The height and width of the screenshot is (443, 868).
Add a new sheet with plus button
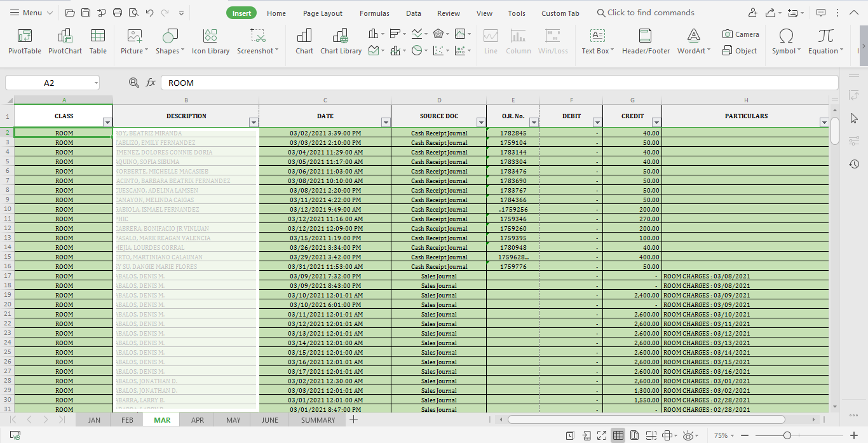pos(354,419)
